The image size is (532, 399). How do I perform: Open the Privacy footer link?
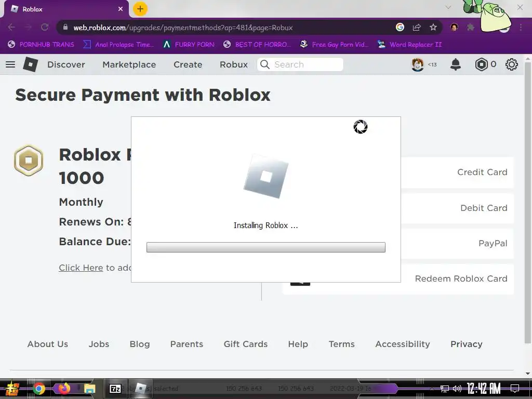point(466,344)
